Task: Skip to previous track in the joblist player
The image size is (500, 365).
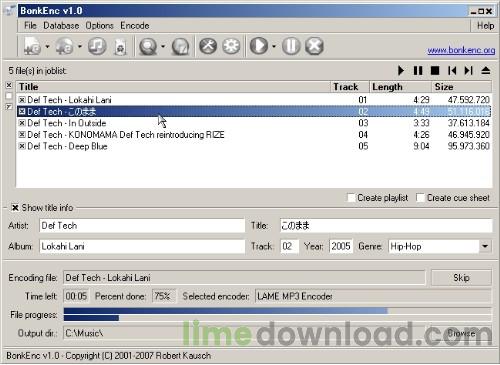Action: (x=452, y=71)
